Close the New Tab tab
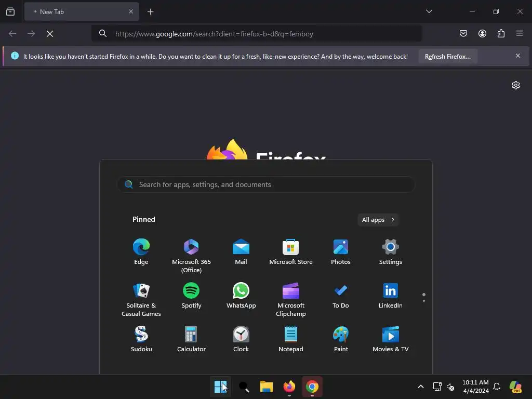Image resolution: width=532 pixels, height=399 pixels. tap(130, 11)
